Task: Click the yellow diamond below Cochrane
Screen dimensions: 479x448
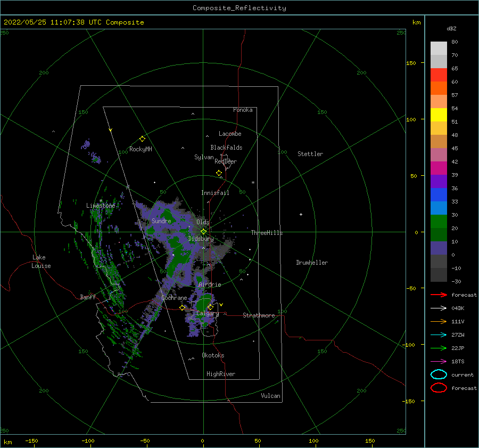Action: pos(183,307)
